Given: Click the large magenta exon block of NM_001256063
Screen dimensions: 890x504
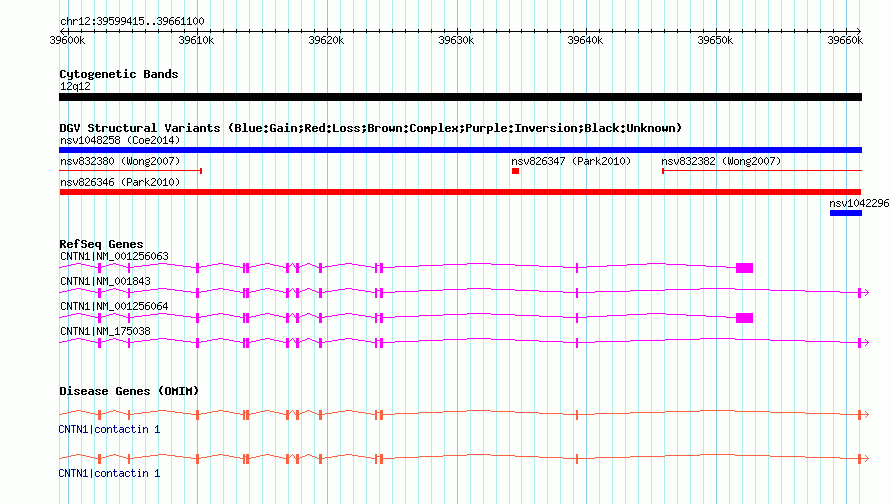Looking at the screenshot, I should 744,268.
